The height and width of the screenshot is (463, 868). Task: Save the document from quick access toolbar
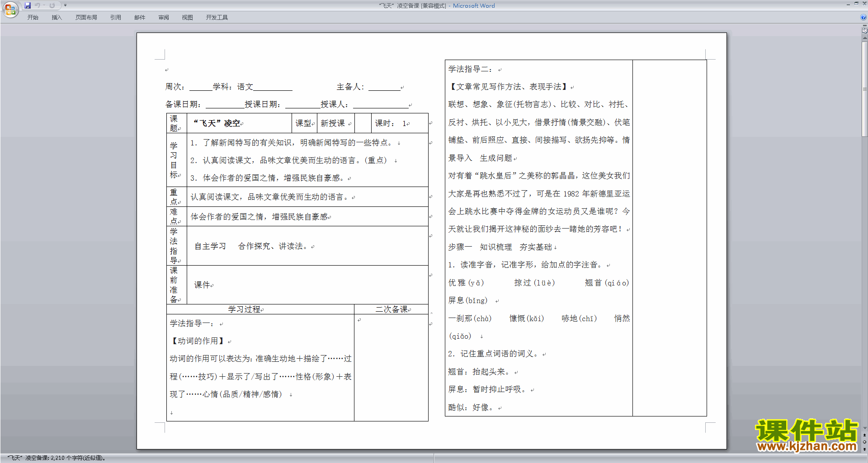28,5
